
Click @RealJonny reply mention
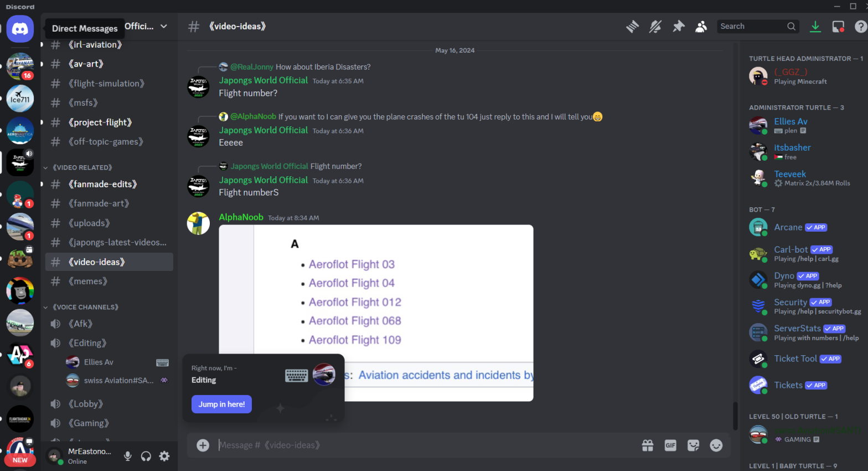tap(252, 67)
